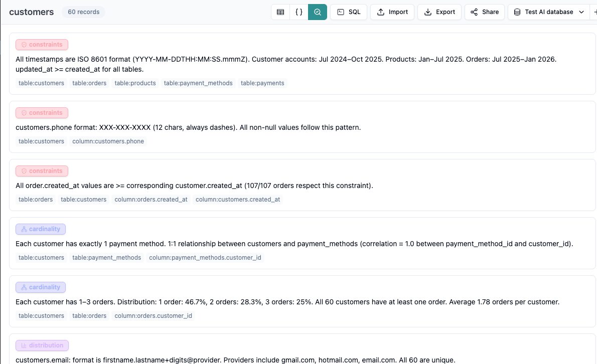Click the Share network icon
Image resolution: width=597 pixels, height=364 pixels.
[474, 12]
